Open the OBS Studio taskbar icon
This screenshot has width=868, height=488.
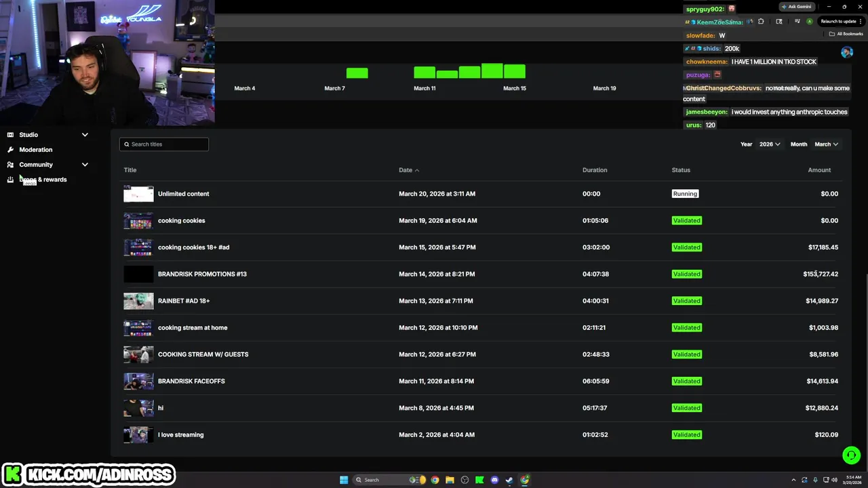[465, 480]
